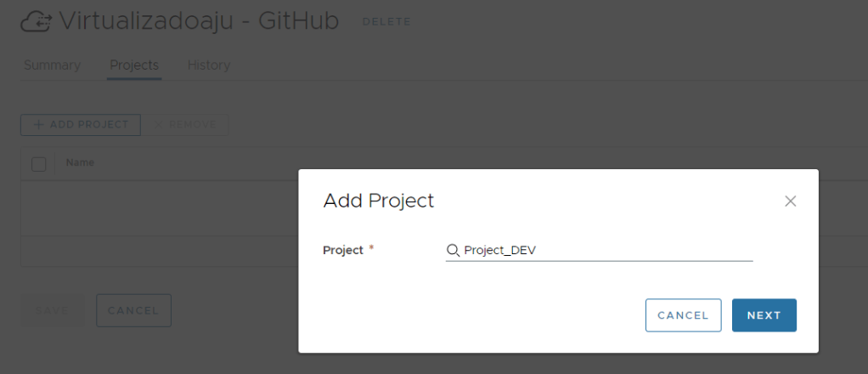Click the Virtualizadoaju - GitHub page title
The width and height of the screenshot is (868, 374).
pos(200,21)
